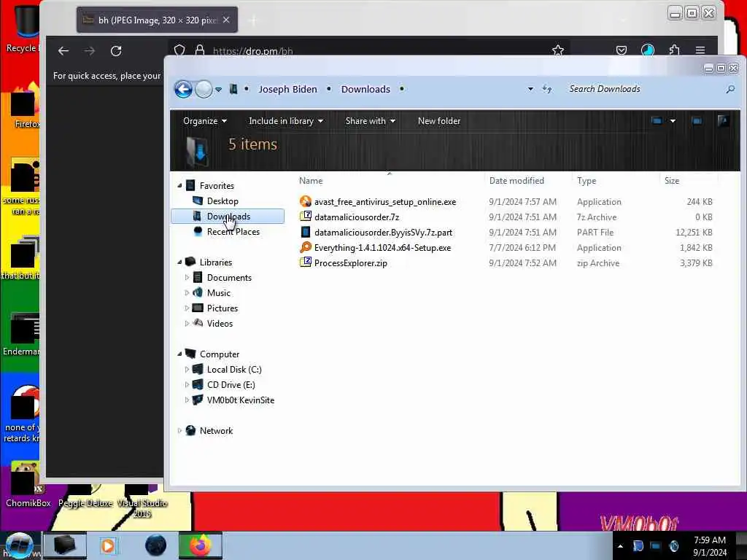Select the Documents library
Image resolution: width=747 pixels, height=560 pixels.
click(x=229, y=278)
